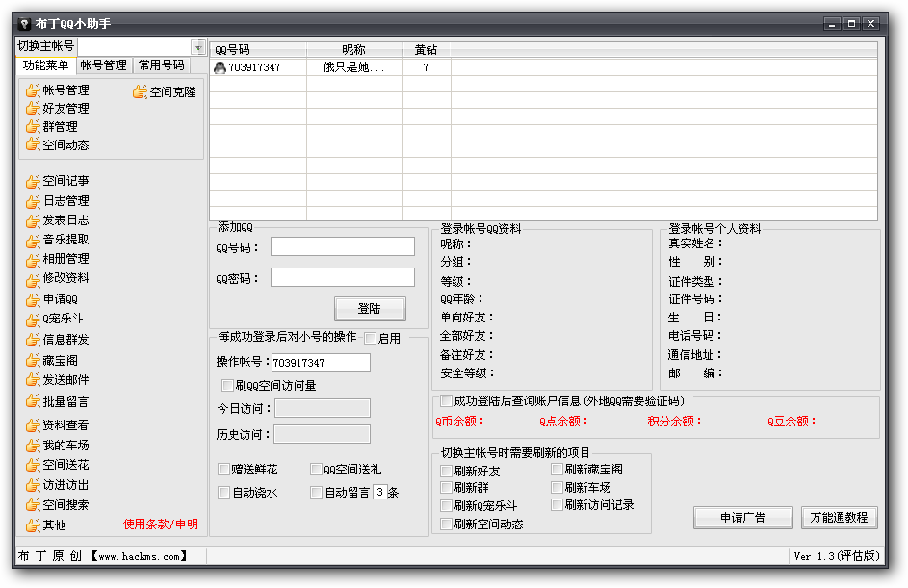This screenshot has height=588, width=908.
Task: Click 信息群发 hand icon
Action: pyautogui.click(x=33, y=340)
